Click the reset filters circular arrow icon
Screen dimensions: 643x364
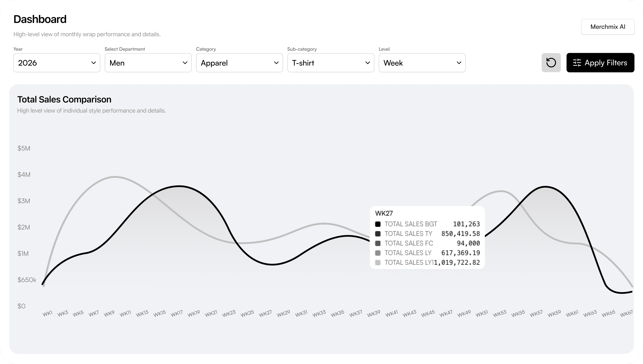coord(551,63)
